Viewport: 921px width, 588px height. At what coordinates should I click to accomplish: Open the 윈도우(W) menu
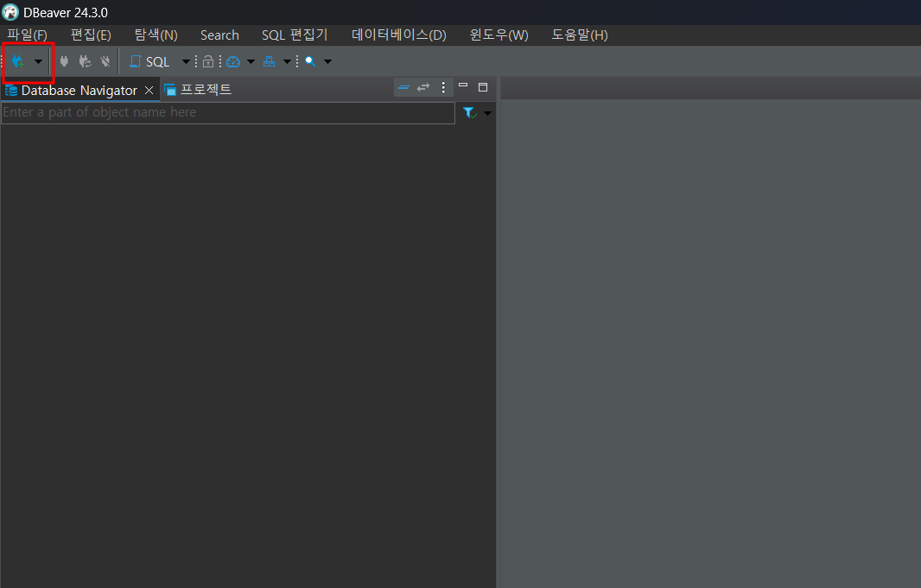coord(499,35)
